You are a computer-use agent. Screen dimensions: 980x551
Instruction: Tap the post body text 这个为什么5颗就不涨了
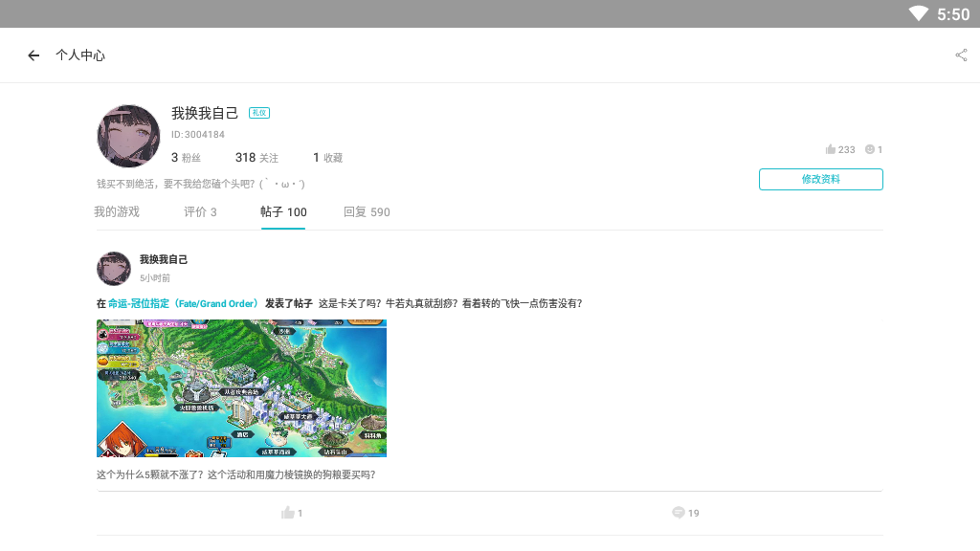236,474
